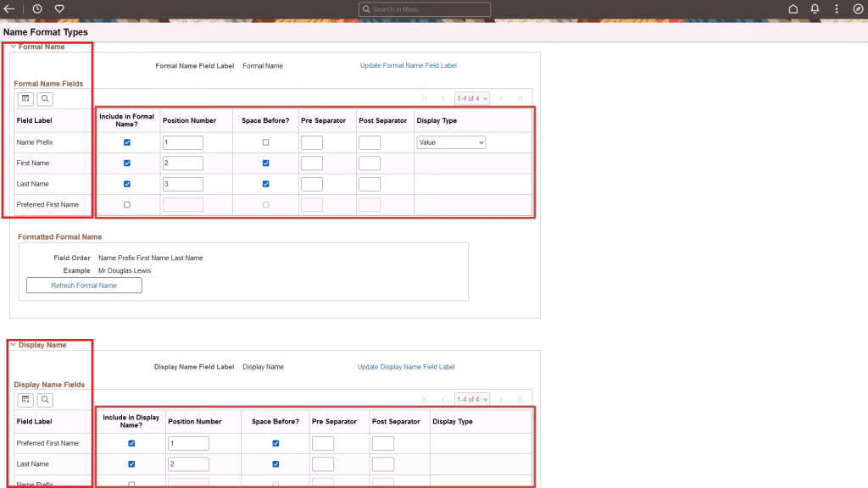
Task: Click the Find icon in Formal Name Fields
Action: (x=45, y=98)
